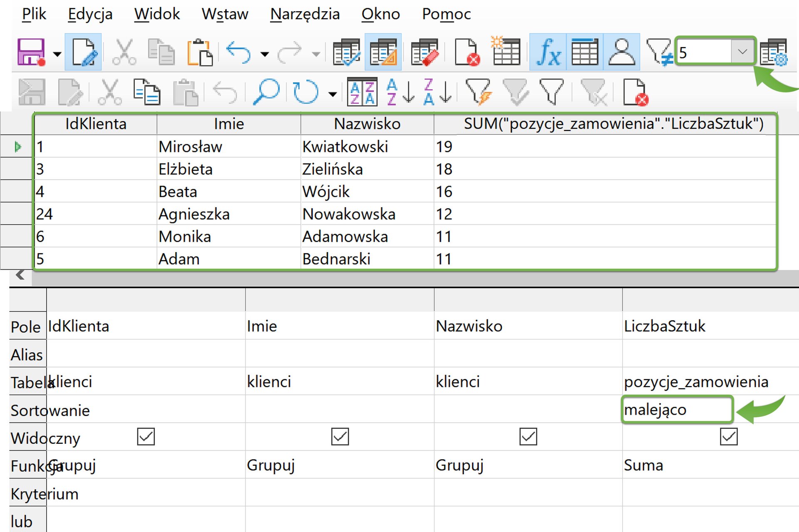
Task: Select row marker for Mirosław record
Action: 17,146
